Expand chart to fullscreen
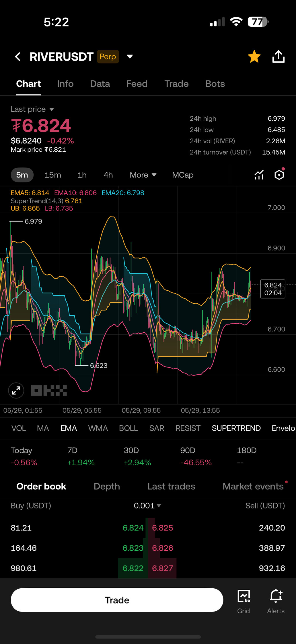Image resolution: width=296 pixels, height=644 pixels. [x=16, y=390]
